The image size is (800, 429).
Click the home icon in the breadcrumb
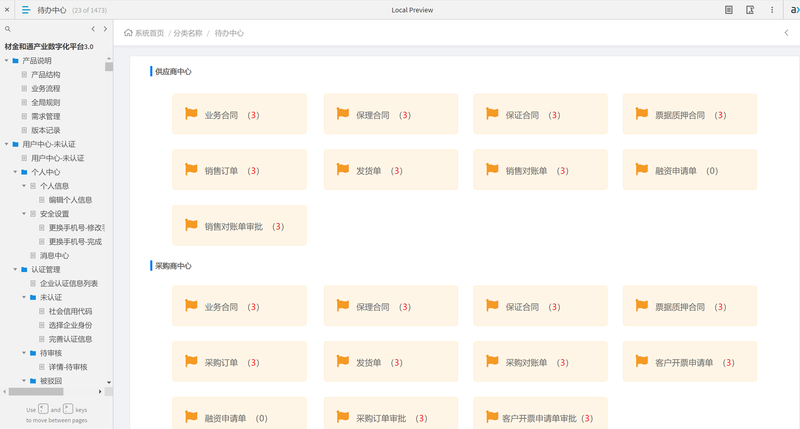coord(128,33)
